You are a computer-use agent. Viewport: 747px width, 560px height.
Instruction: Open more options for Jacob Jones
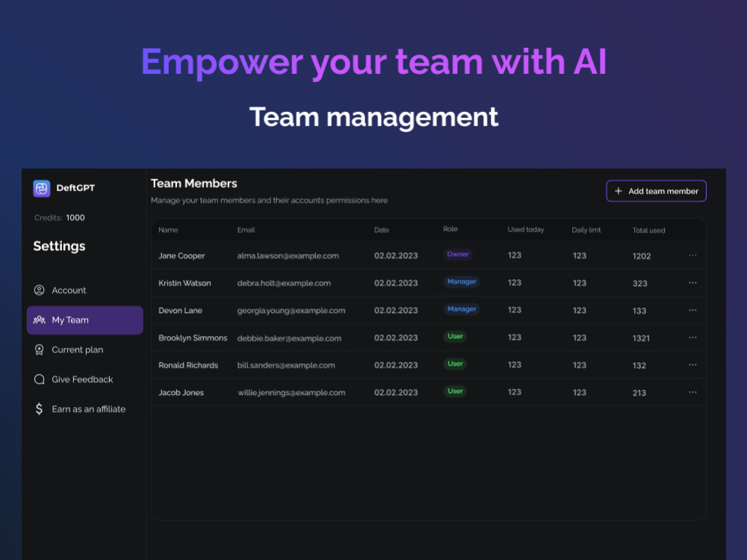tap(692, 393)
